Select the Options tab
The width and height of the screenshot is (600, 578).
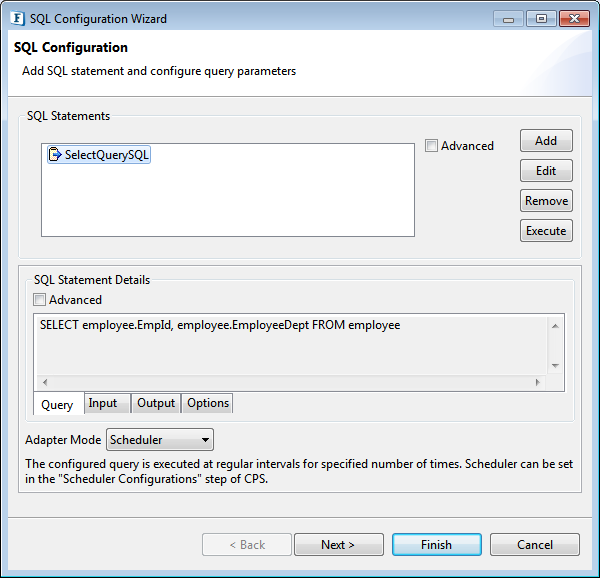pyautogui.click(x=207, y=403)
